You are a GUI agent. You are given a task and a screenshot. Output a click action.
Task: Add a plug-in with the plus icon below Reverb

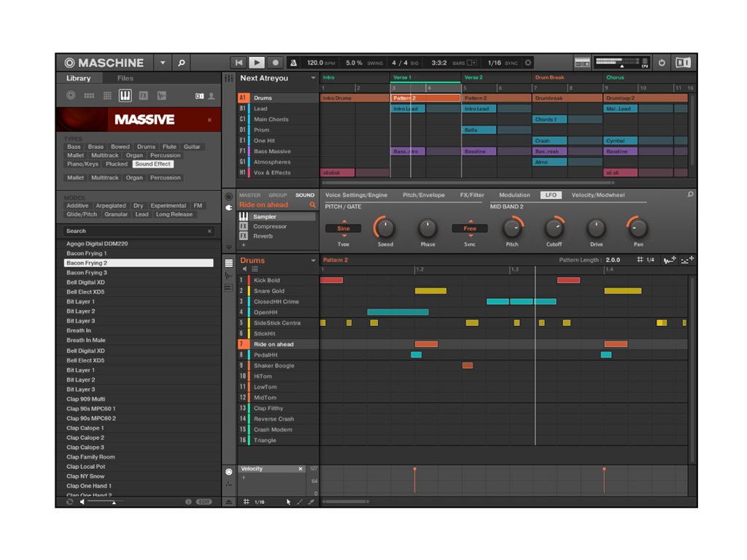[x=244, y=245]
